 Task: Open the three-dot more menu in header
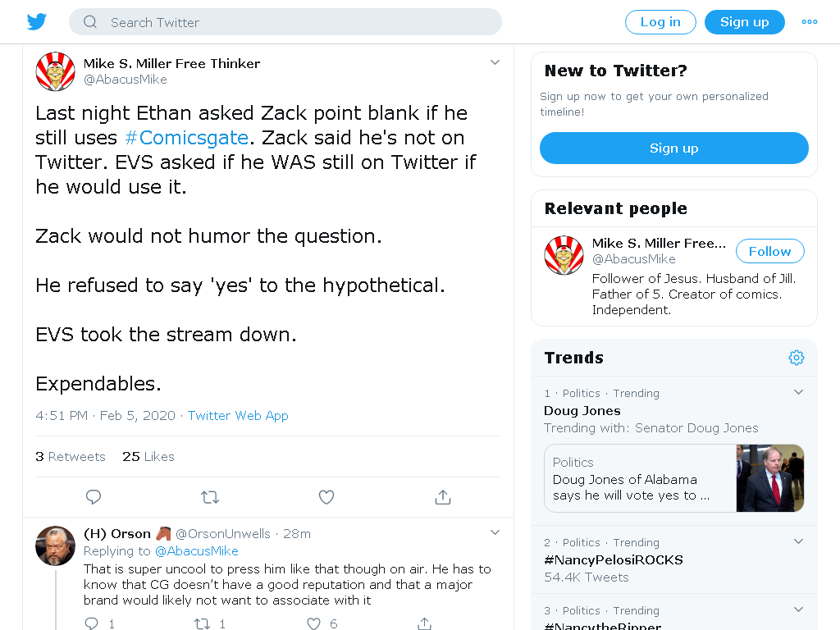click(x=809, y=22)
